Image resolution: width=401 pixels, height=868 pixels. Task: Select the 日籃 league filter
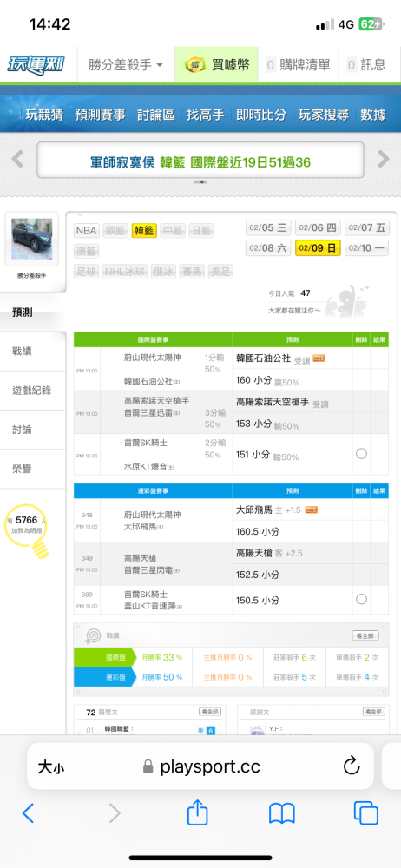point(201,231)
